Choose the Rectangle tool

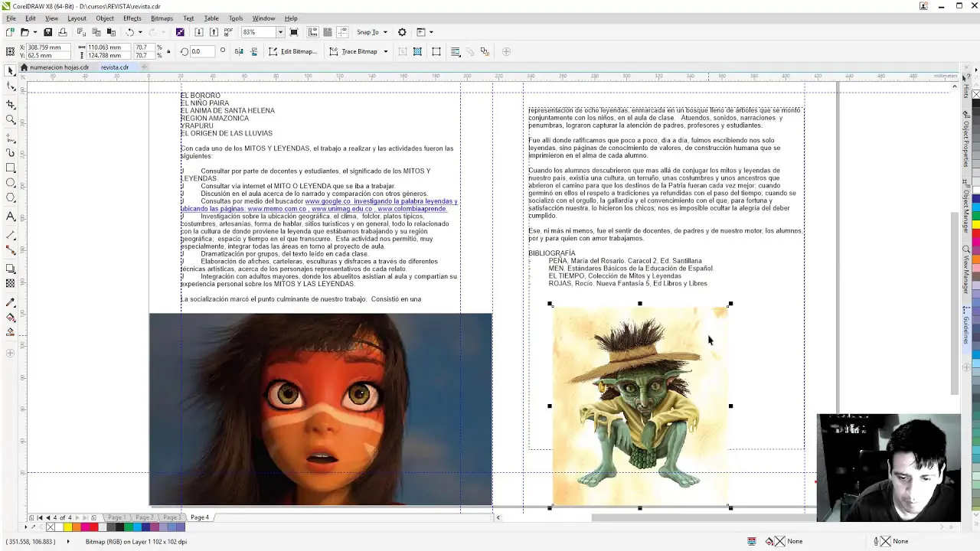coord(11,168)
